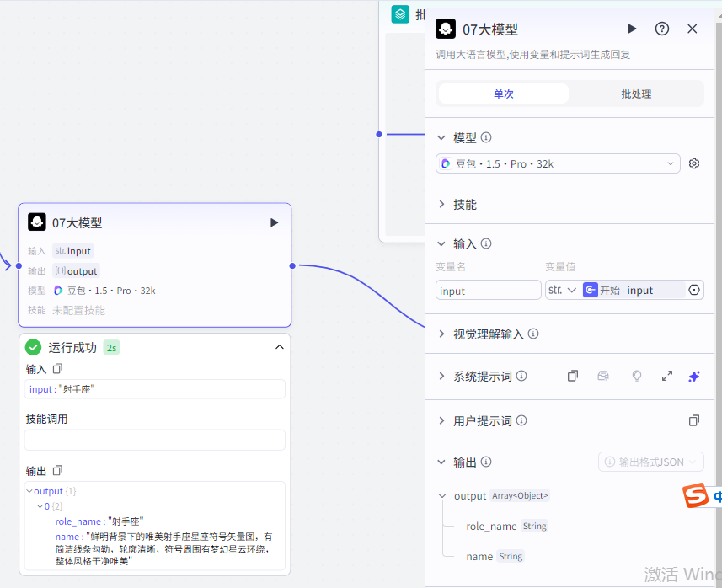
Task: Collapse the 运行成功 result card
Action: (281, 346)
